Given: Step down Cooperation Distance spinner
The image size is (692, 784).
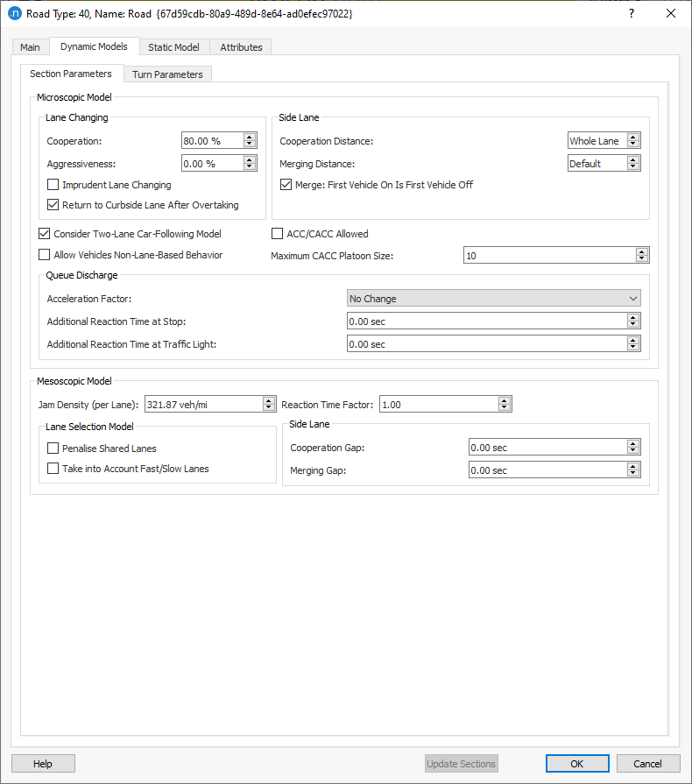Looking at the screenshot, I should [633, 144].
